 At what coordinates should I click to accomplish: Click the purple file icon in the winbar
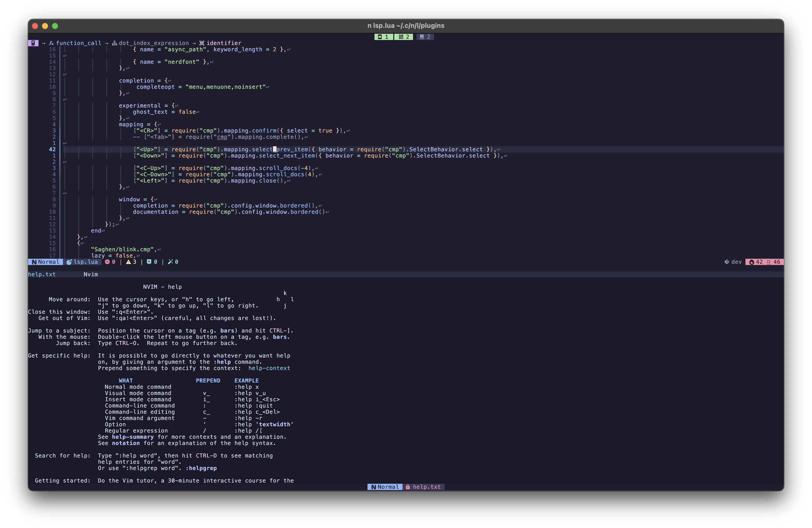point(33,43)
